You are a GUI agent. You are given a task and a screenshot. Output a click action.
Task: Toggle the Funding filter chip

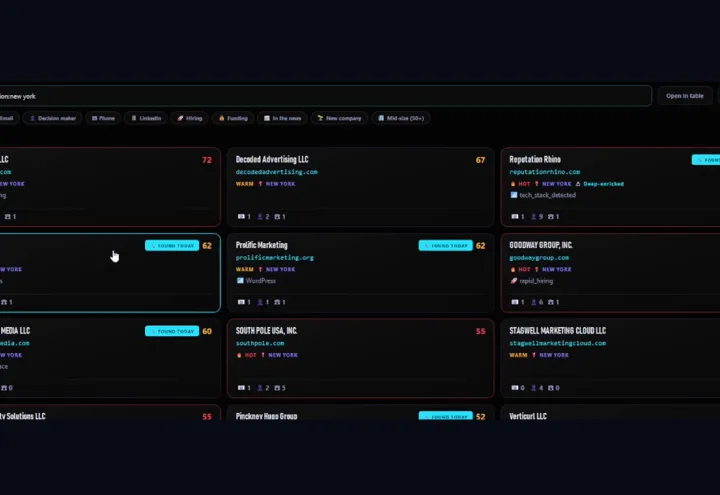pyautogui.click(x=233, y=118)
